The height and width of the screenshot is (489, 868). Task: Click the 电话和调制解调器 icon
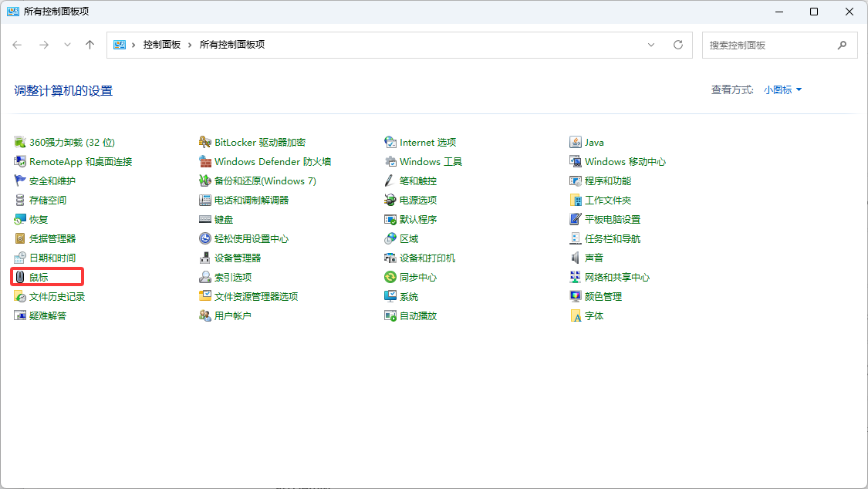point(204,201)
